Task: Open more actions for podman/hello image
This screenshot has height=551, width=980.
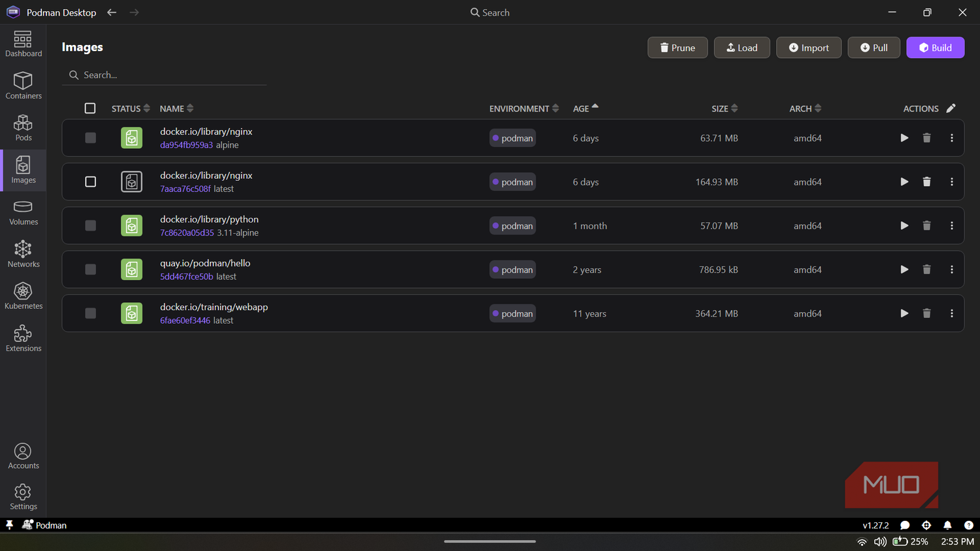Action: (x=951, y=269)
